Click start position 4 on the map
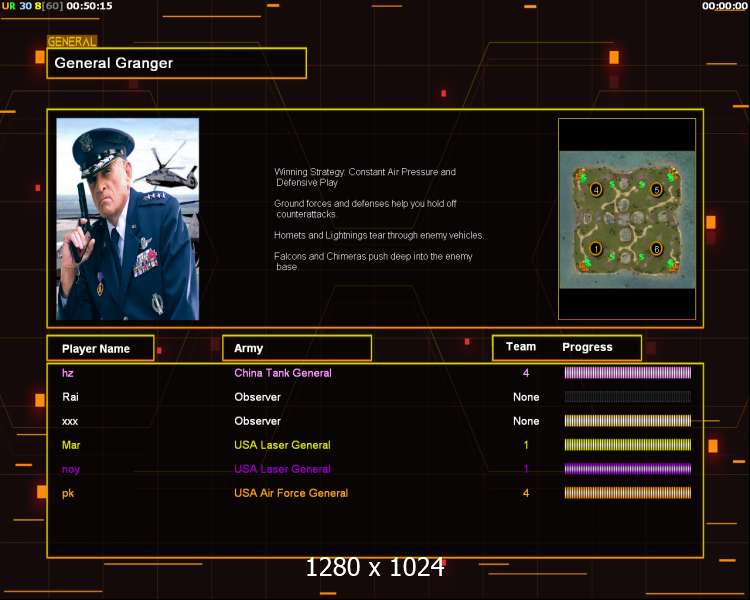Viewport: 750px width, 600px height. [596, 190]
